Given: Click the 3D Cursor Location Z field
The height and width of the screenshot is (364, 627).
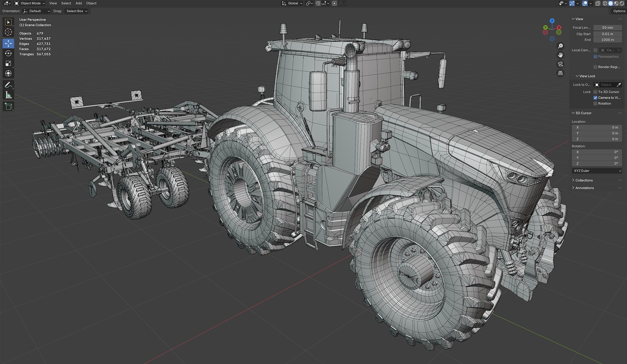Looking at the screenshot, I should click(x=597, y=139).
